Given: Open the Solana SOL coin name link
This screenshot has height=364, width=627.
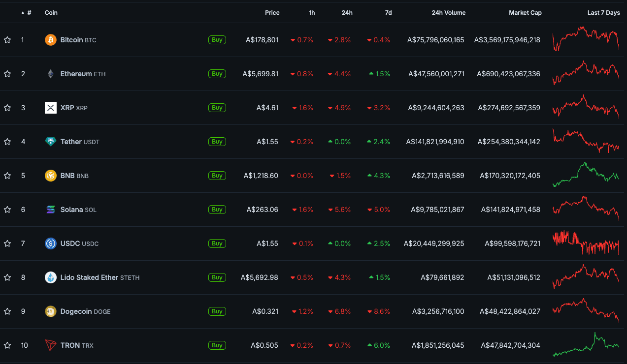Looking at the screenshot, I should point(78,210).
